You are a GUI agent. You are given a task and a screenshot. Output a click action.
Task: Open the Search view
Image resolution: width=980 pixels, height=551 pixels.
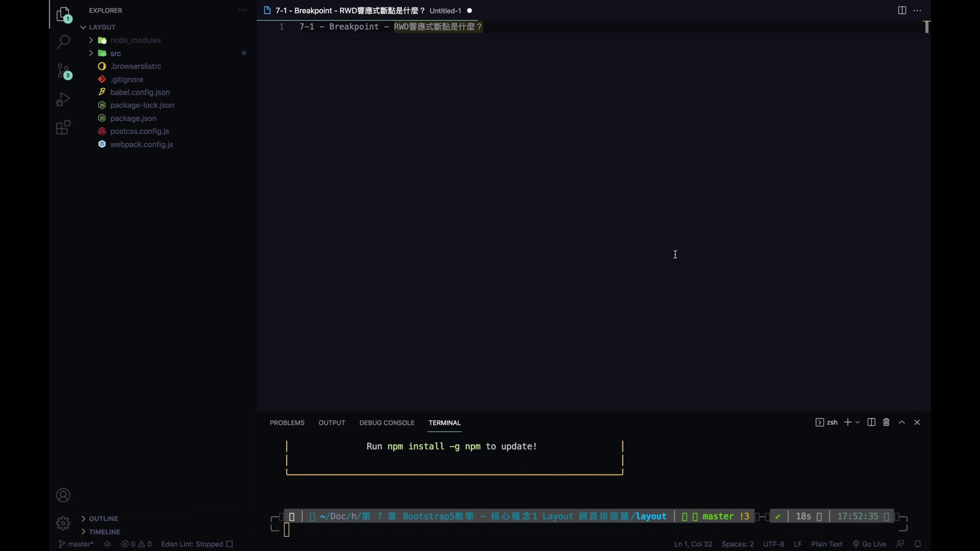[x=63, y=42]
